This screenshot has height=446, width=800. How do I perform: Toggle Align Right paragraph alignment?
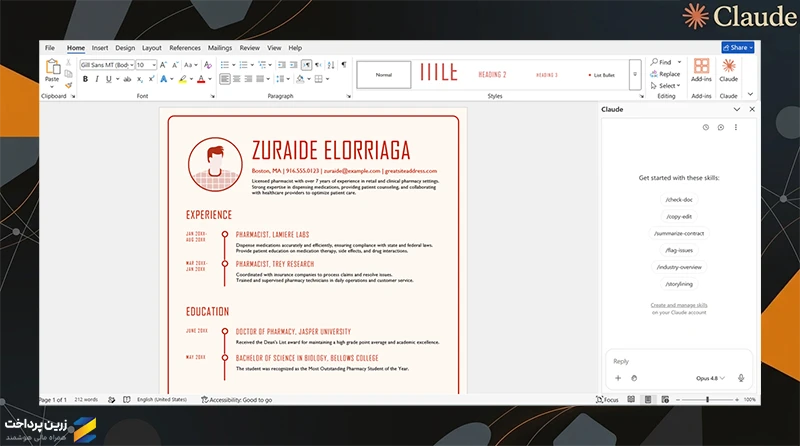tap(248, 79)
